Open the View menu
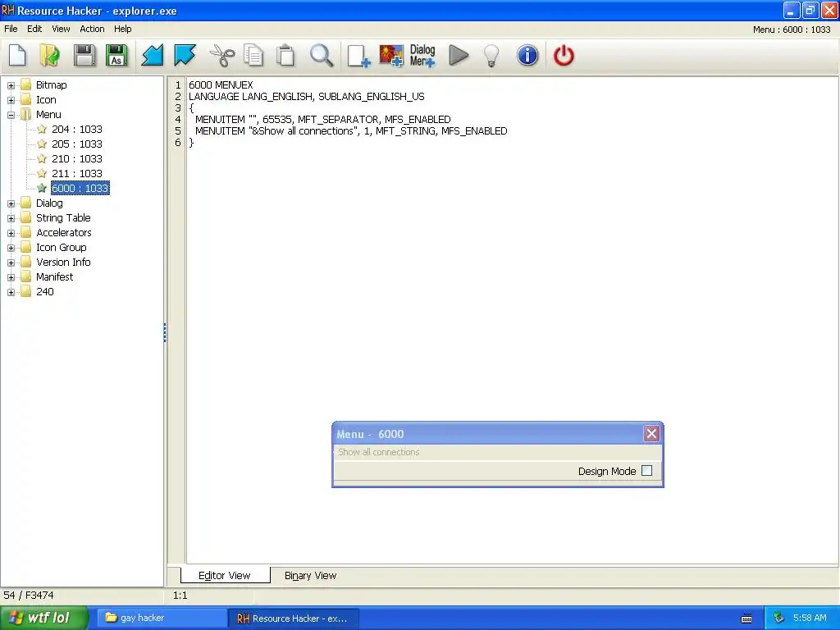 pyautogui.click(x=61, y=29)
